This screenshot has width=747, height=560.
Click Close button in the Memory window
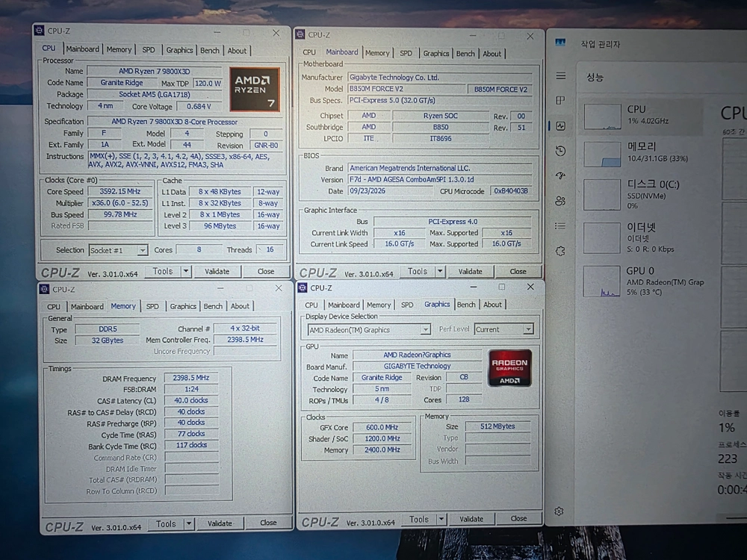click(x=268, y=523)
